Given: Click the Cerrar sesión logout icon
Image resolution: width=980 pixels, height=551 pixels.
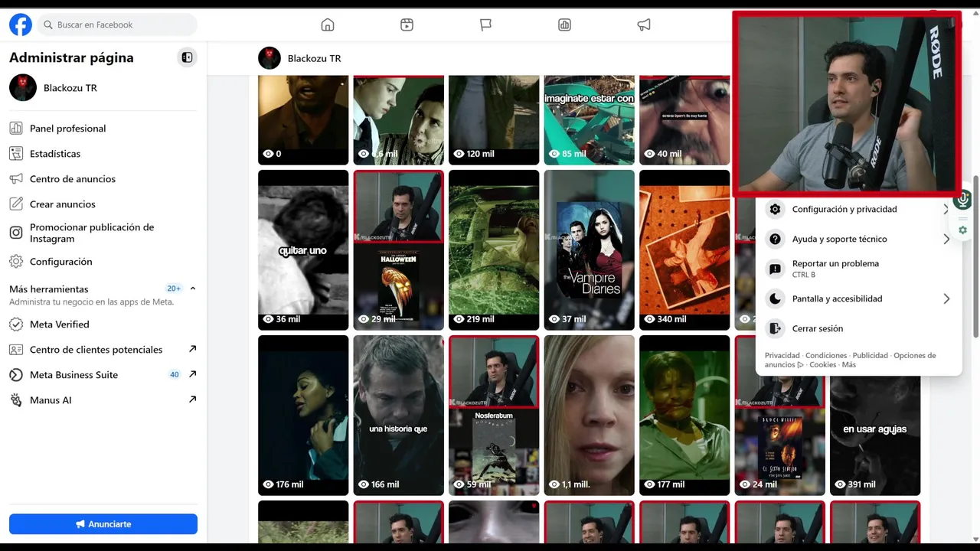Looking at the screenshot, I should tap(776, 328).
